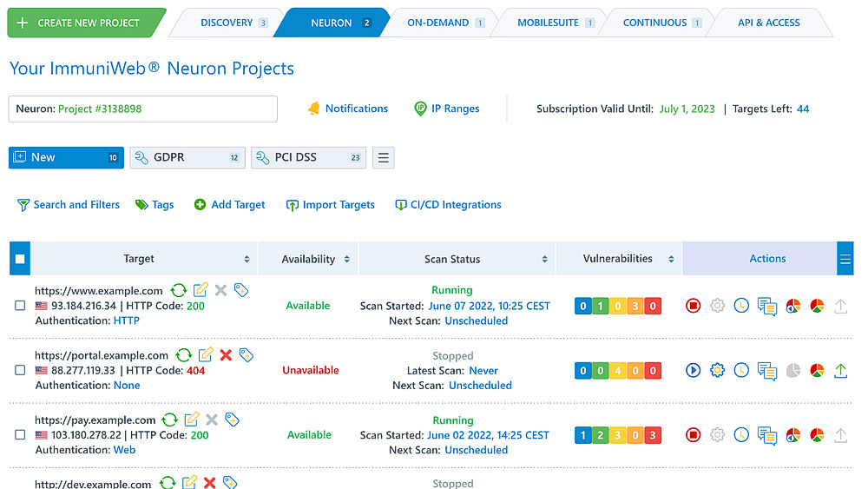The width and height of the screenshot is (868, 489).
Task: Toggle the select-all checkbox in table header
Action: [x=20, y=259]
